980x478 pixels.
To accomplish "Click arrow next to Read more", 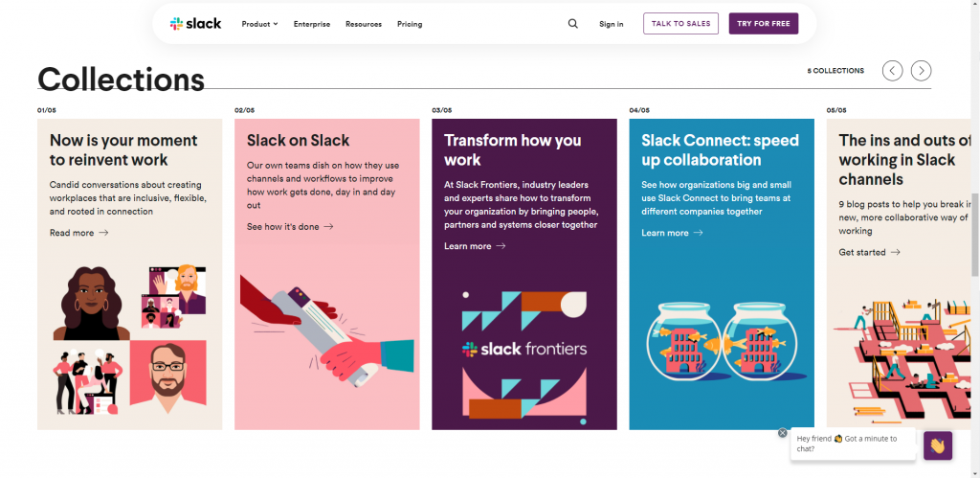I will pos(103,233).
